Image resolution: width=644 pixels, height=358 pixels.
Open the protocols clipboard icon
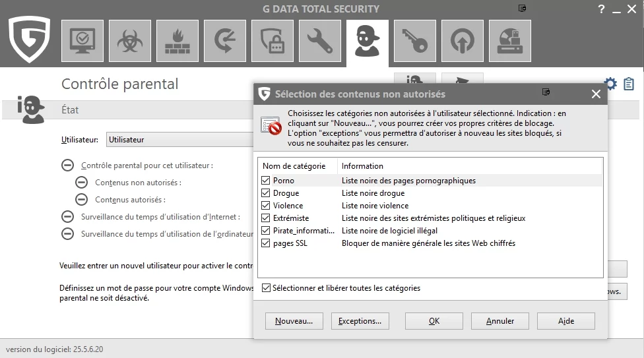pos(629,84)
